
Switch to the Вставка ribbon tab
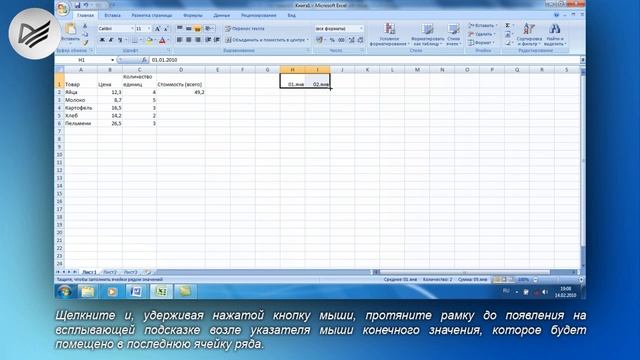pos(112,16)
